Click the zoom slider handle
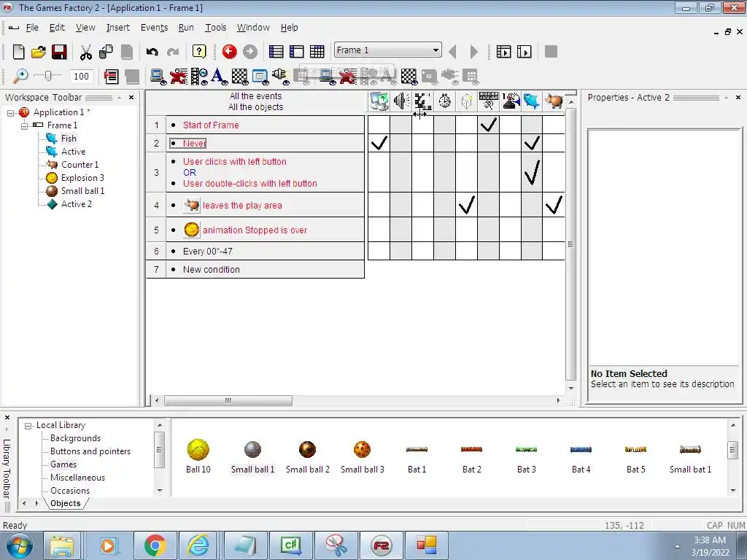Screen dimensions: 747x560 coord(47,76)
